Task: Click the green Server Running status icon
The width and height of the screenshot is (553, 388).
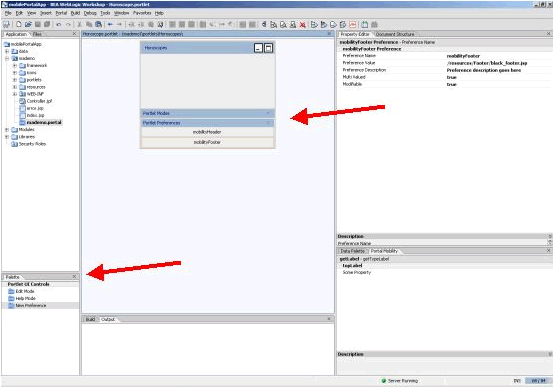Action: tap(384, 381)
